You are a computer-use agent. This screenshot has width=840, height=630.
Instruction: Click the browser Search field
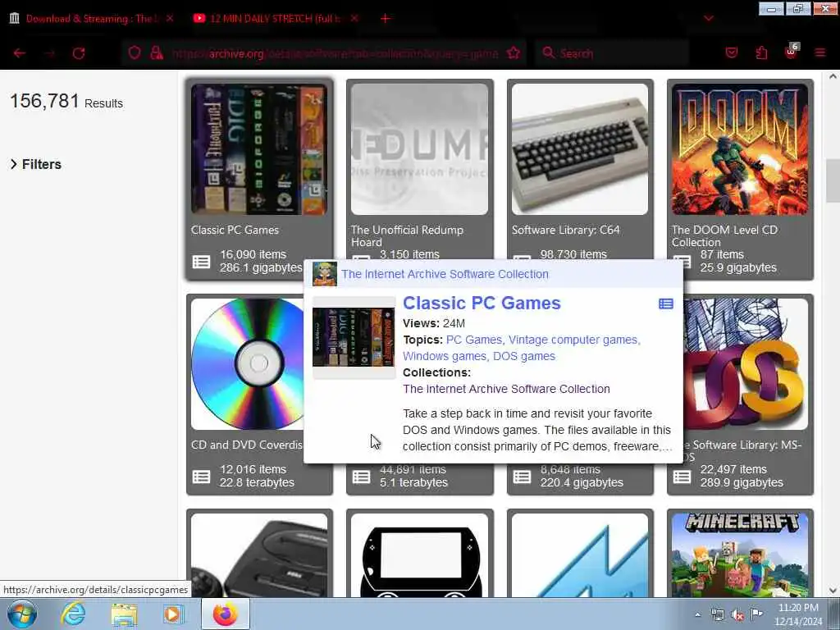(612, 53)
